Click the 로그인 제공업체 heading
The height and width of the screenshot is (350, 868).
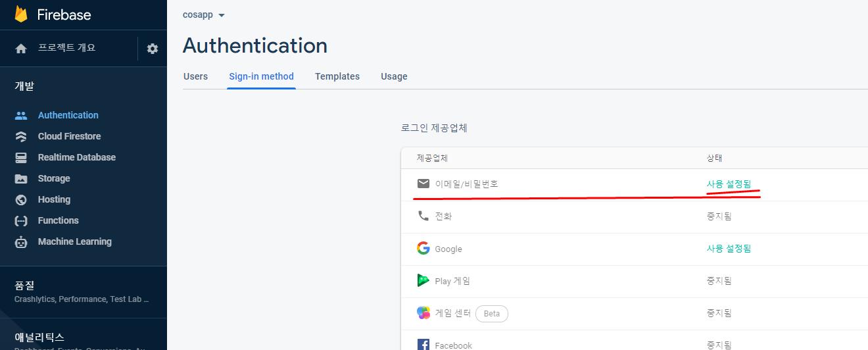pos(434,128)
